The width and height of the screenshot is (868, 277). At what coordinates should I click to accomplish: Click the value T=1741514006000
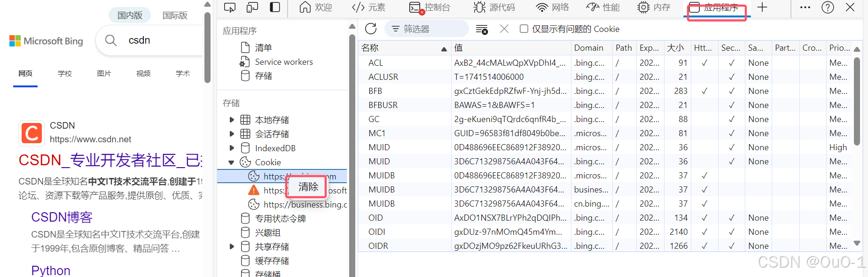pyautogui.click(x=489, y=77)
